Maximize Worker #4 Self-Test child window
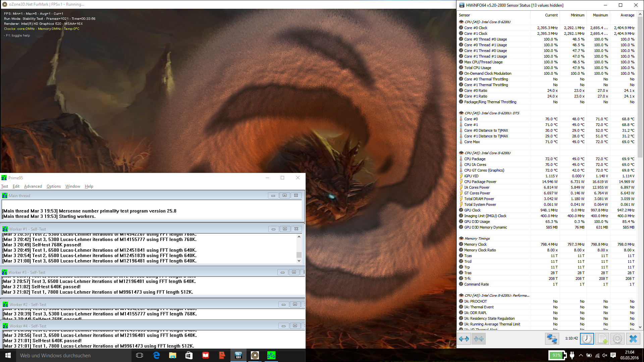644x362 pixels. coord(295,326)
